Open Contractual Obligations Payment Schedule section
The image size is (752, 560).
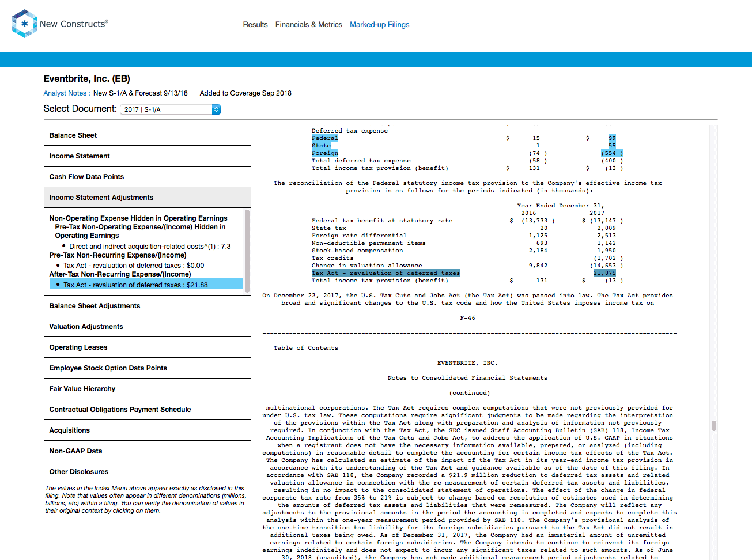pyautogui.click(x=148, y=410)
